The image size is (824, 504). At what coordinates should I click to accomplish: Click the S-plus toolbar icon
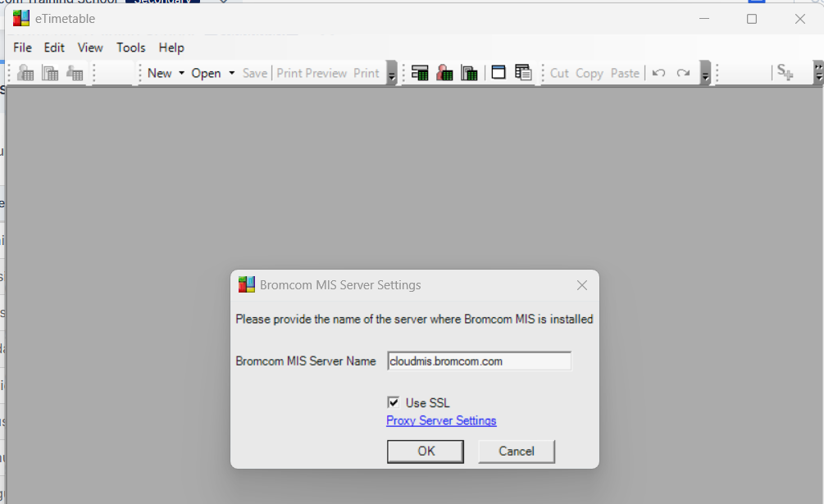[785, 73]
